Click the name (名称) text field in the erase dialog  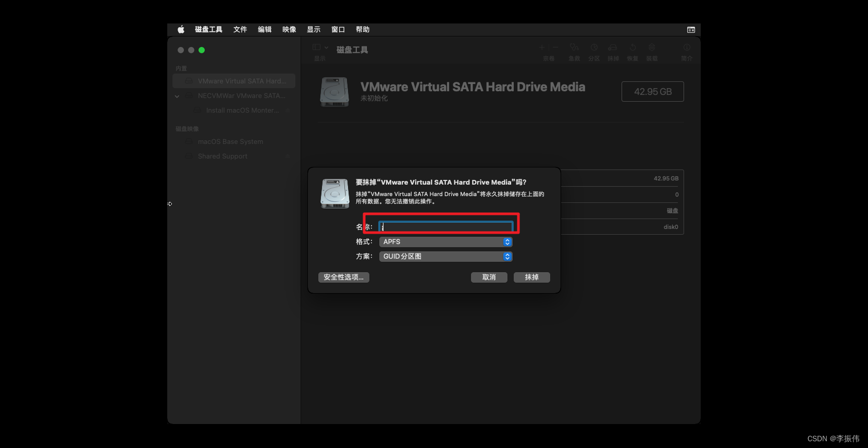tap(445, 227)
